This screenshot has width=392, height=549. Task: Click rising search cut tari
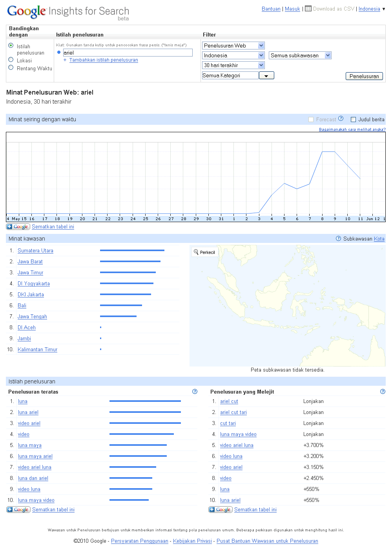(x=228, y=423)
